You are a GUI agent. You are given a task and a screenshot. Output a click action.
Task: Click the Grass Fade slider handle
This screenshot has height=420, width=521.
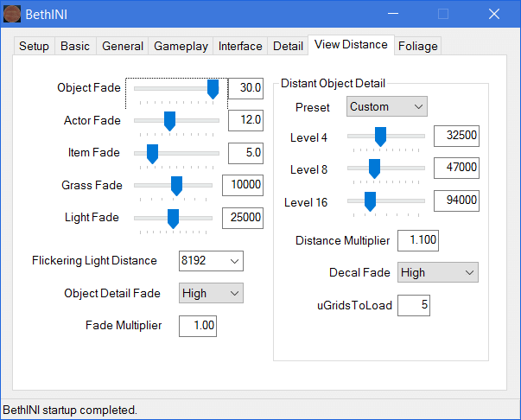[x=176, y=185]
